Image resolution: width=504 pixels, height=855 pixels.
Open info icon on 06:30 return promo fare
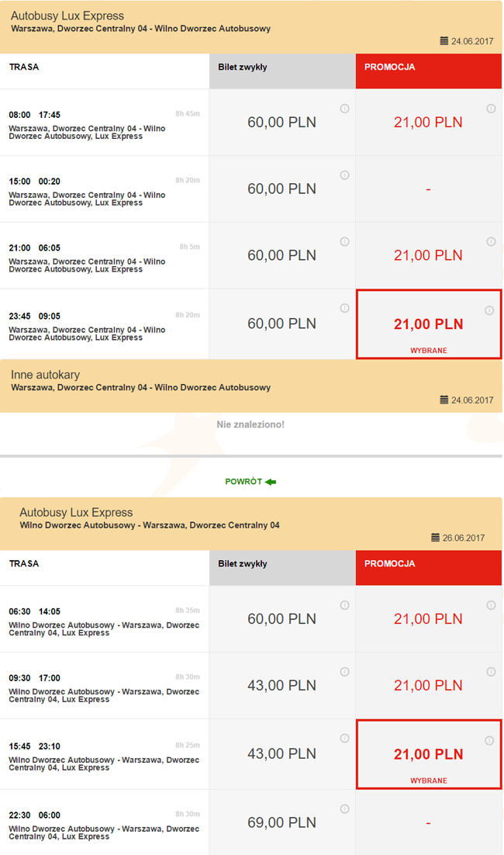[x=491, y=605]
